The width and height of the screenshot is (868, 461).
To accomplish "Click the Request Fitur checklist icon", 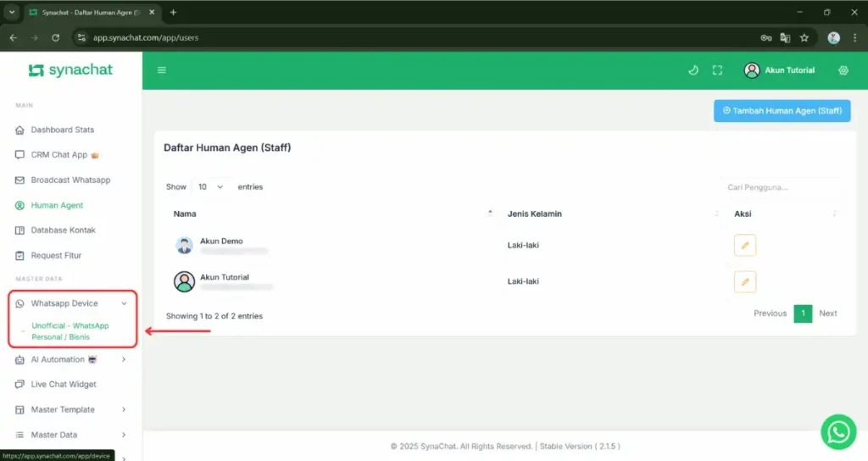I will coord(20,256).
